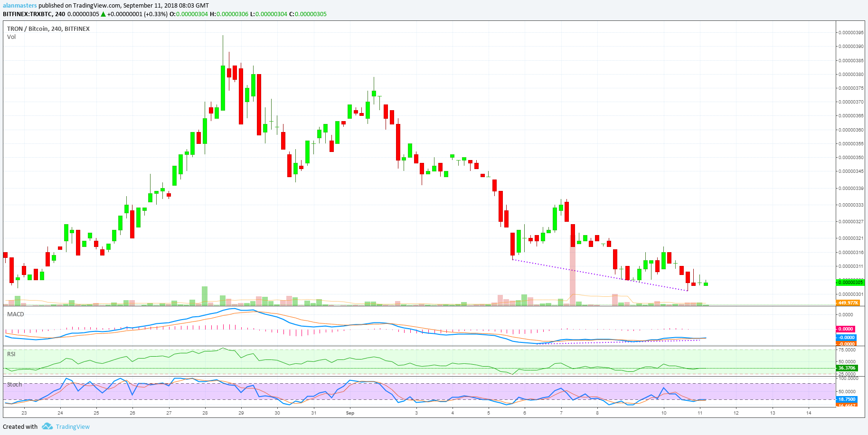The image size is (868, 435).
Task: Click the price axis label 0.00000385
Action: point(851,61)
